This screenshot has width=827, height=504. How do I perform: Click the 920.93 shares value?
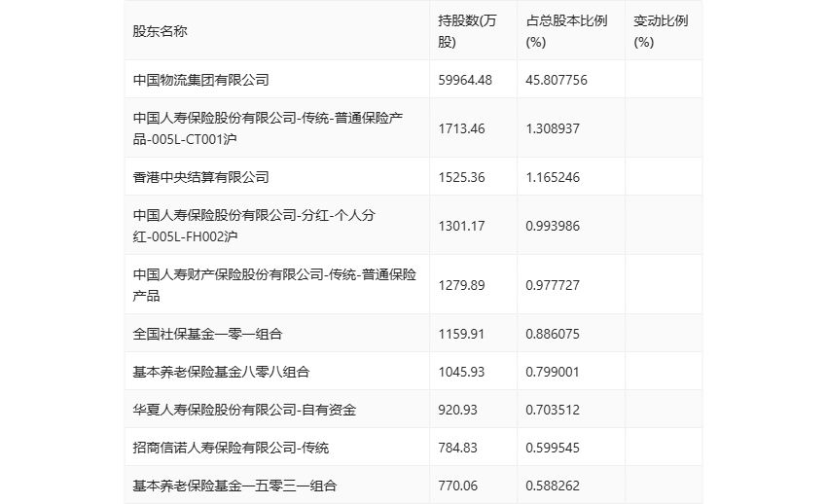click(x=458, y=410)
